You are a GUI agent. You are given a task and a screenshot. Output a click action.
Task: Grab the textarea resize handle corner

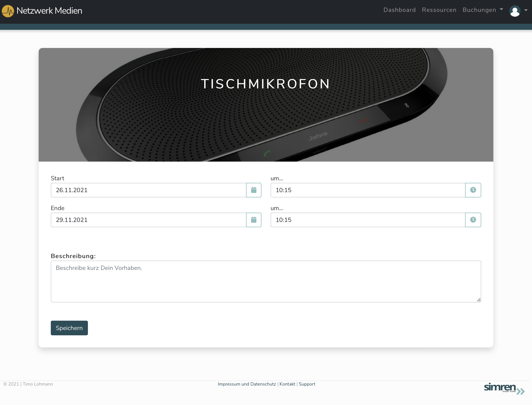[x=478, y=300]
